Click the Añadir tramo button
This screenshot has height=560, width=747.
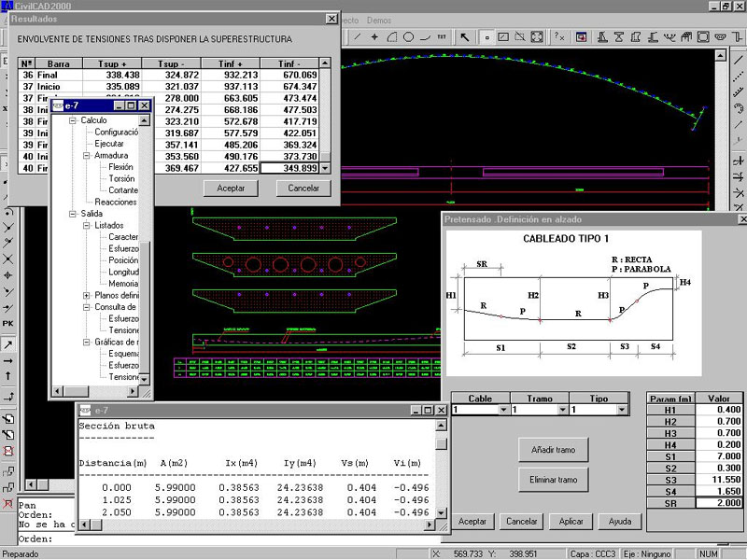(x=555, y=449)
